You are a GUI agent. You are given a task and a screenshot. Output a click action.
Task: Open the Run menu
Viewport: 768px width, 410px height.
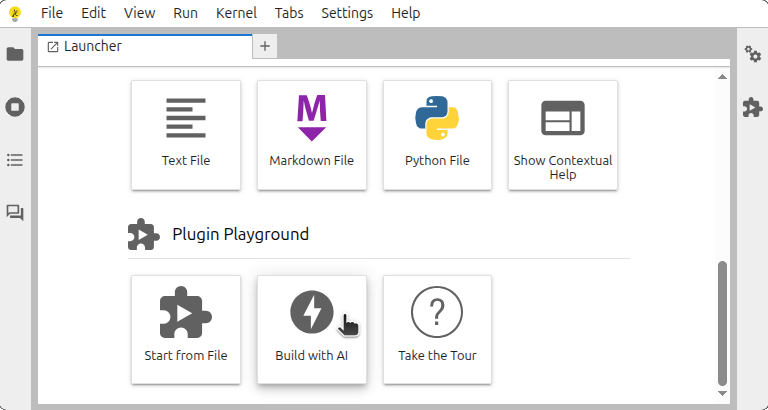pyautogui.click(x=186, y=13)
